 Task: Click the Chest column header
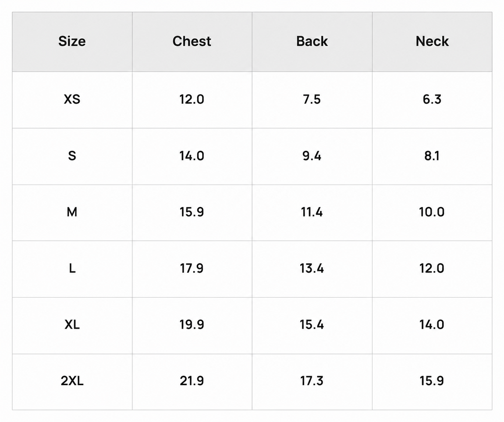pos(192,41)
